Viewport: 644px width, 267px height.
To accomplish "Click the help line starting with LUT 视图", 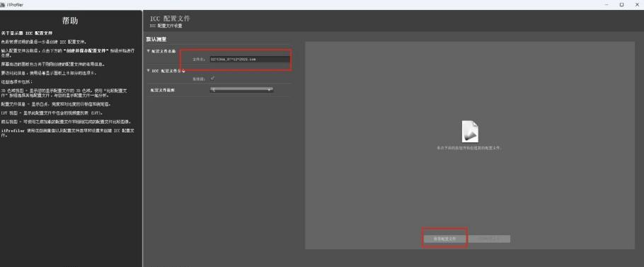I will (x=52, y=113).
